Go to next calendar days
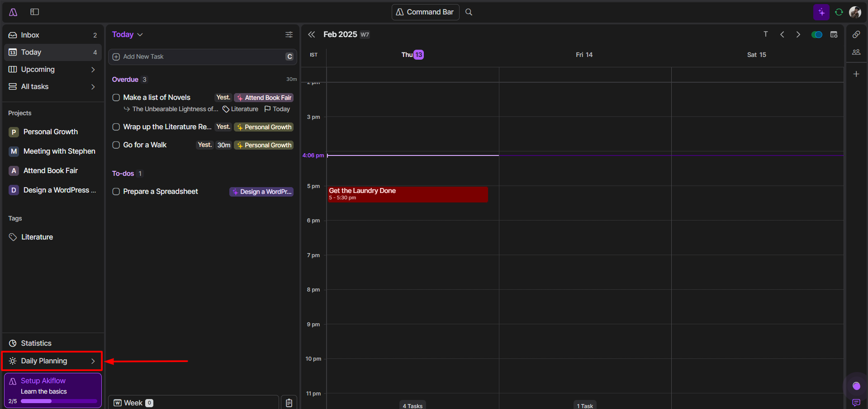 coord(798,34)
